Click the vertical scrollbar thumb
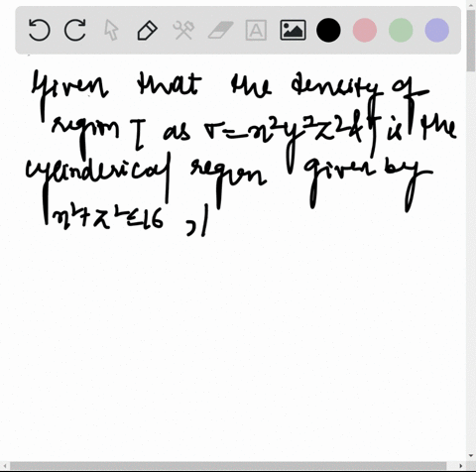 pos(471,41)
